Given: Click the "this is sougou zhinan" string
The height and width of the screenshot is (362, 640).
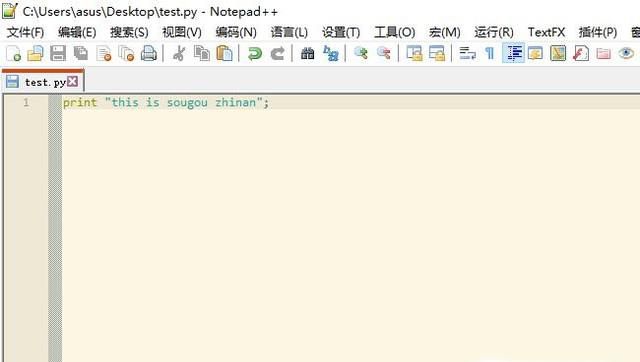Looking at the screenshot, I should point(184,102).
